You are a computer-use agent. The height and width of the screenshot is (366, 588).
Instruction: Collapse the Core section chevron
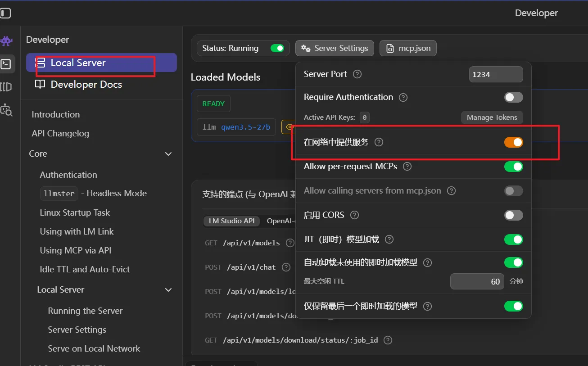(168, 154)
